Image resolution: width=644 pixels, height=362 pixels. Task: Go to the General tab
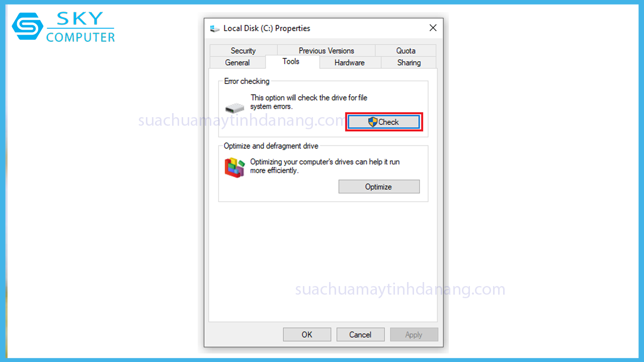pyautogui.click(x=237, y=62)
